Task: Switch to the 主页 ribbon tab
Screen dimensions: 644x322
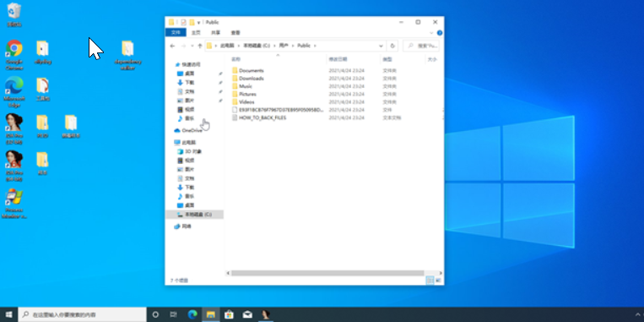Action: pyautogui.click(x=197, y=32)
